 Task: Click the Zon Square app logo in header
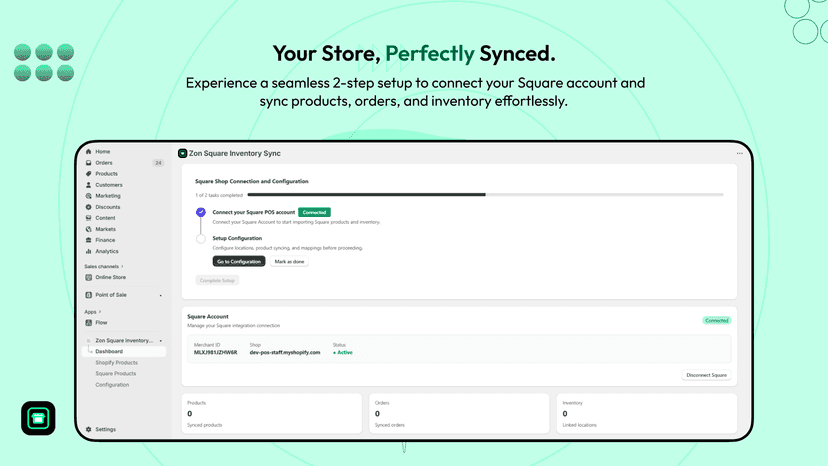182,153
